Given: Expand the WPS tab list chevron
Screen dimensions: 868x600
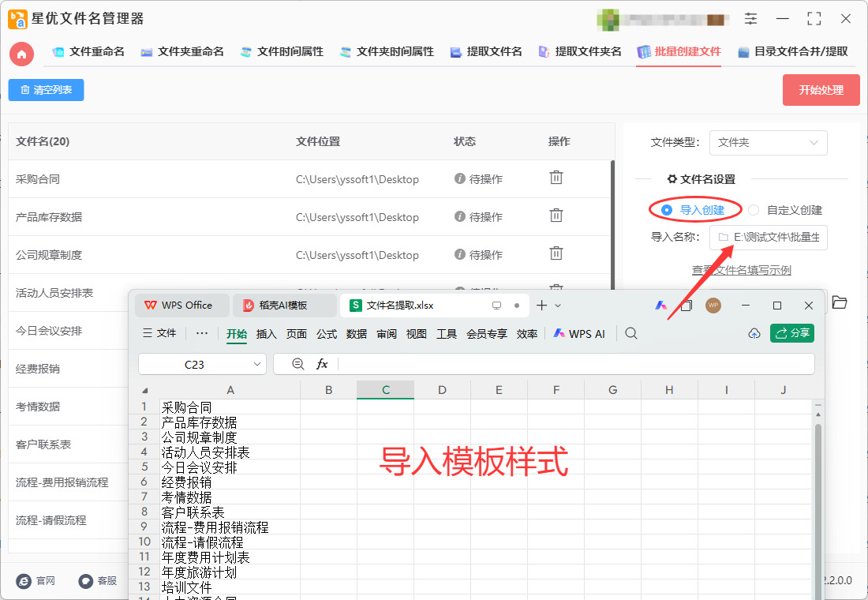Looking at the screenshot, I should click(x=558, y=306).
